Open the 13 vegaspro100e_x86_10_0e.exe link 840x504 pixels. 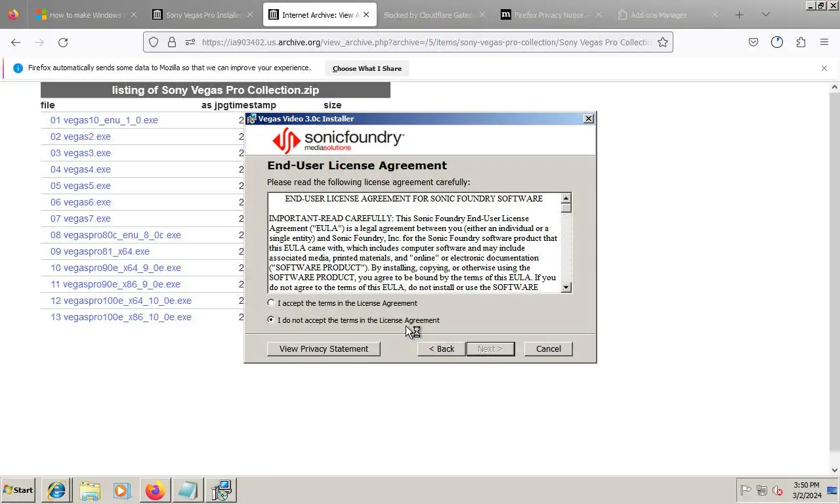tap(121, 317)
